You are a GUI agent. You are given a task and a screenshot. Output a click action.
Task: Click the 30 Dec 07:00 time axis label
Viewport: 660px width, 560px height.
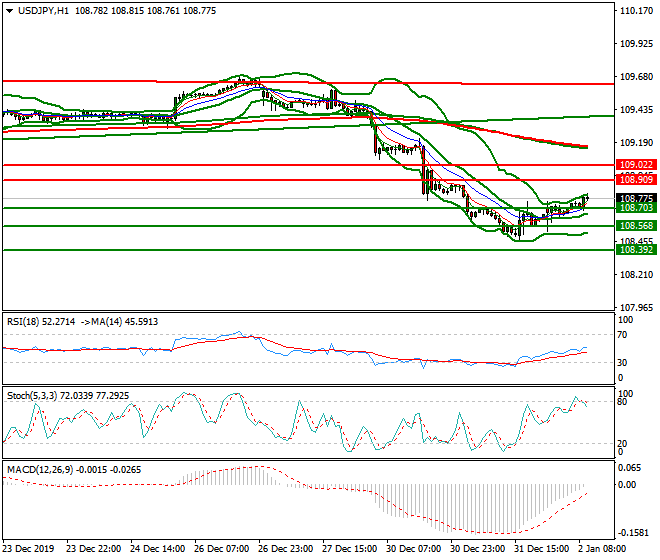coord(414,550)
